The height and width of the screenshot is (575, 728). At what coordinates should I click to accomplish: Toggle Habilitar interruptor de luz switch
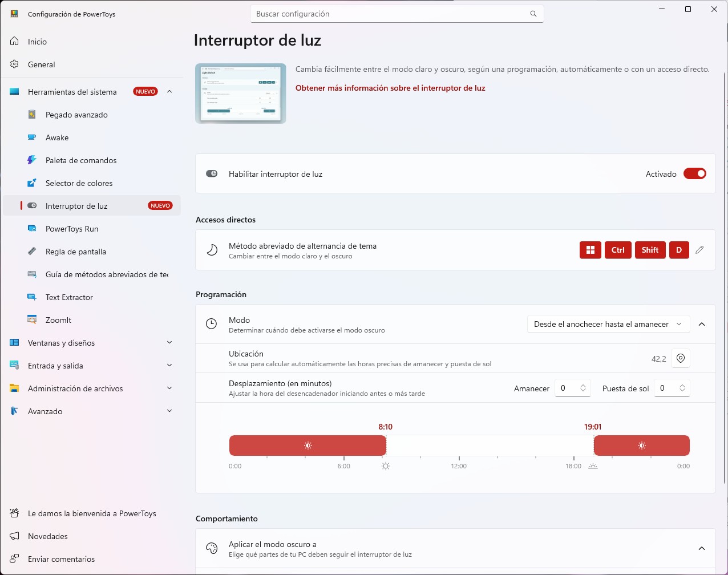tap(695, 174)
